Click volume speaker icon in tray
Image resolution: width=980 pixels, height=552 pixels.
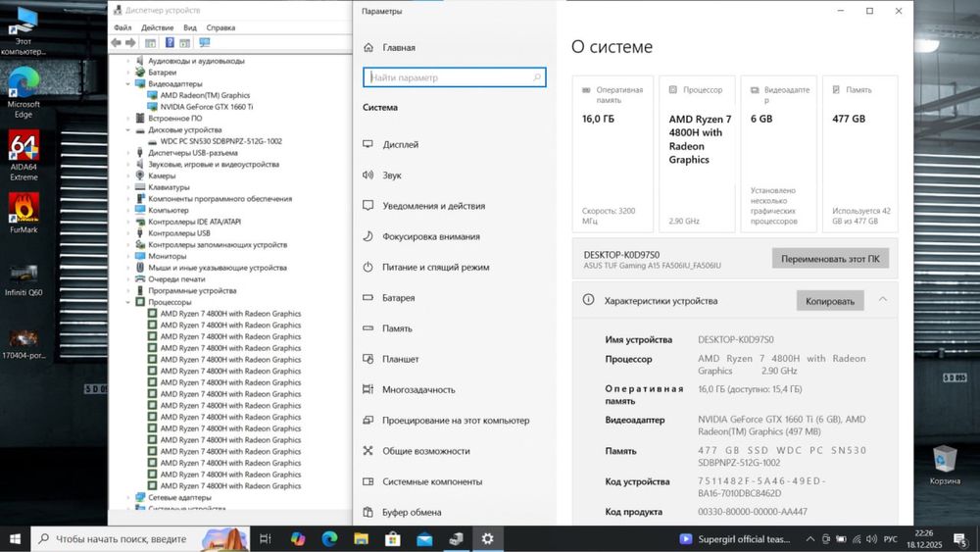[871, 539]
